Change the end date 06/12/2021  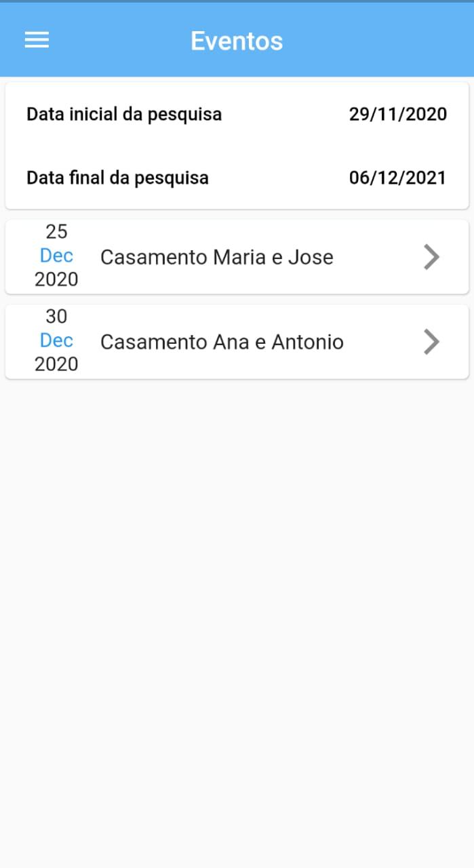click(398, 177)
